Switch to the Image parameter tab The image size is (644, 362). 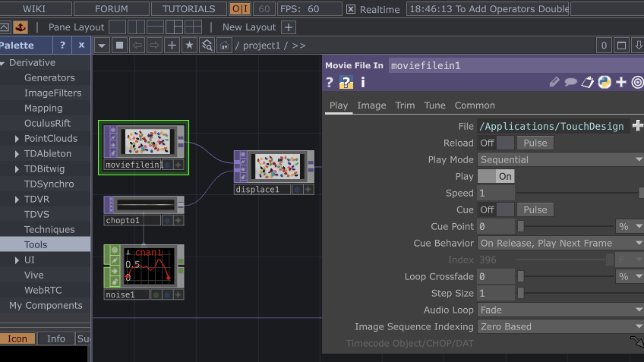[371, 105]
